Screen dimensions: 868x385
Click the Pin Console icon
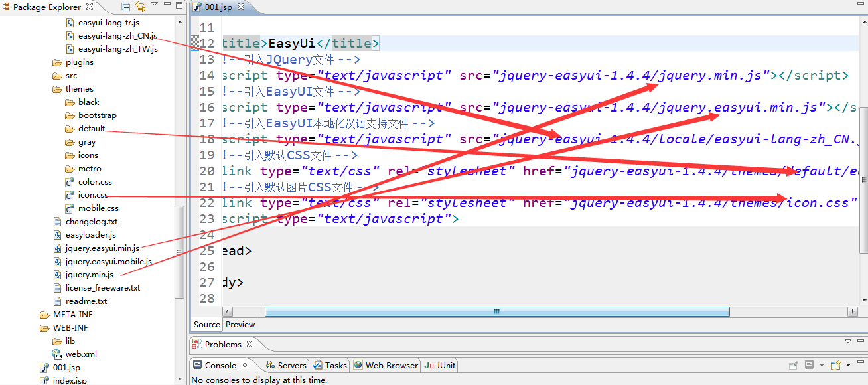pyautogui.click(x=793, y=365)
